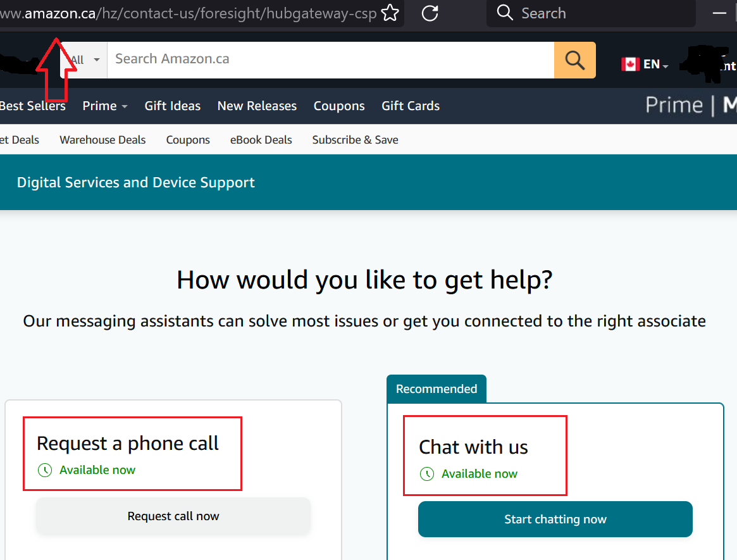Click the magnifier icon in browser search box
Image resolution: width=737 pixels, height=560 pixels.
pyautogui.click(x=505, y=13)
